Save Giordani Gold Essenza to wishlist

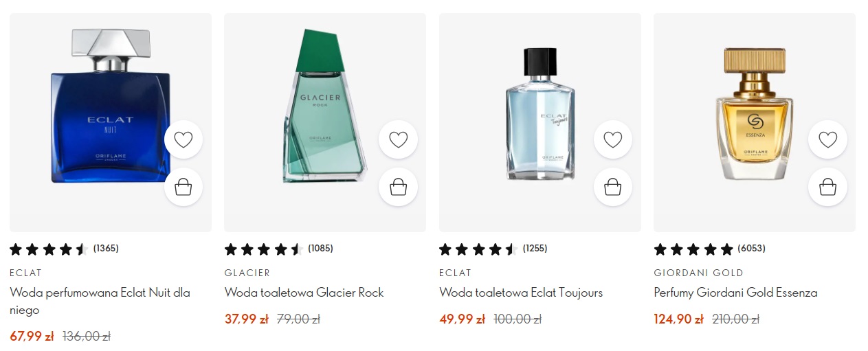828,140
